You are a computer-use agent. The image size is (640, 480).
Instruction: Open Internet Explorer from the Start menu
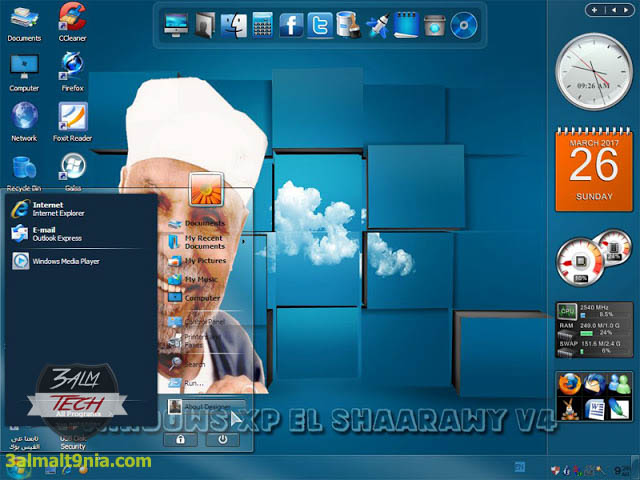pyautogui.click(x=78, y=209)
